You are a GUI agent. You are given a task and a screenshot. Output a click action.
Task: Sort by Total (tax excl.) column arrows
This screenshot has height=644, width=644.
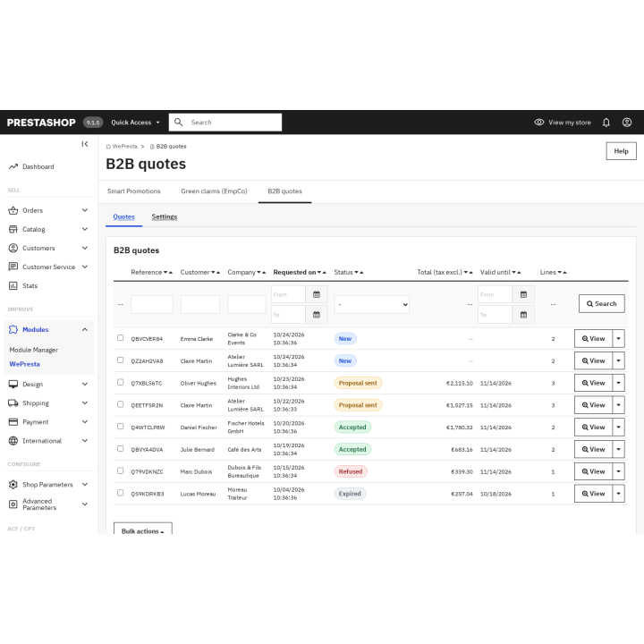[x=468, y=272]
